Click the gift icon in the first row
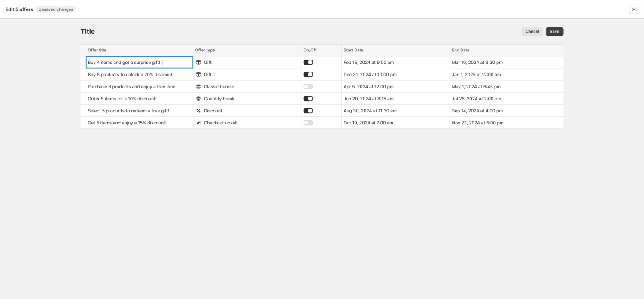Screen dimensions: 644x299 [198, 63]
